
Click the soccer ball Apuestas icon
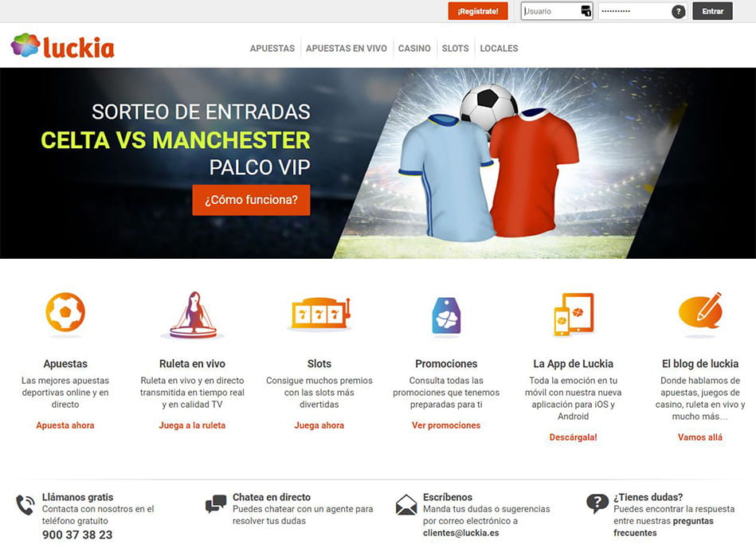(x=65, y=312)
